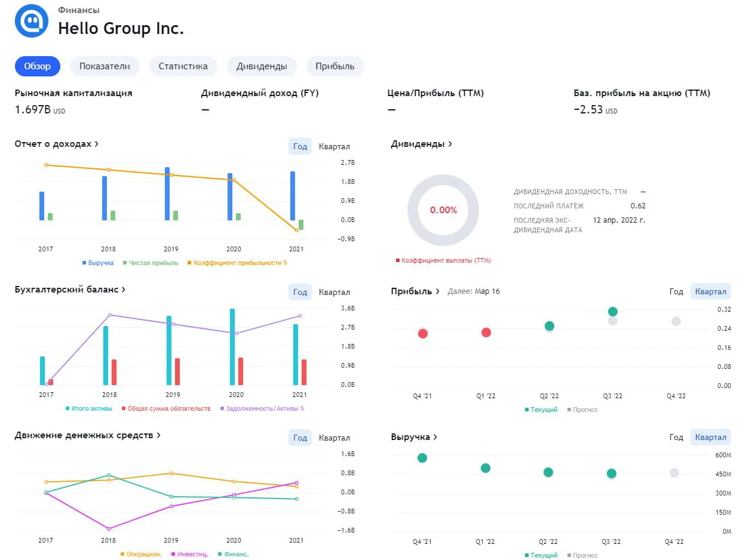Click the Hello Group Inc. logo icon

[31, 21]
